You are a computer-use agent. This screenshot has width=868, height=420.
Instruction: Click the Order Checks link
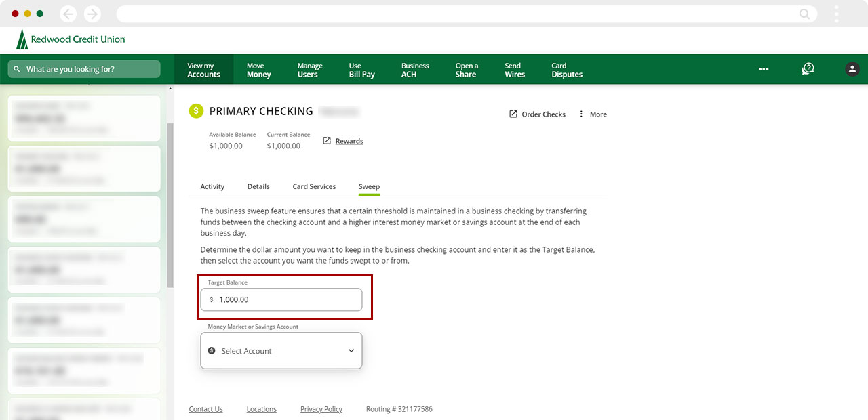pos(543,114)
